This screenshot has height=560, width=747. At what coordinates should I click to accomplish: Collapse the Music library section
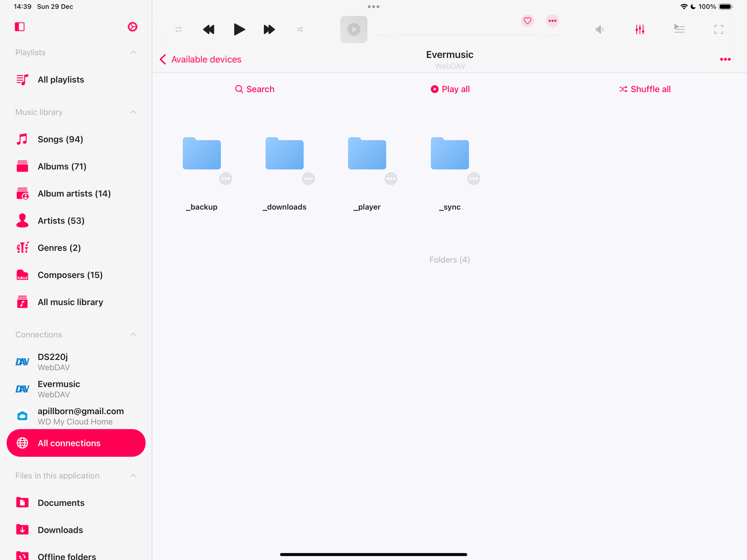(x=133, y=112)
